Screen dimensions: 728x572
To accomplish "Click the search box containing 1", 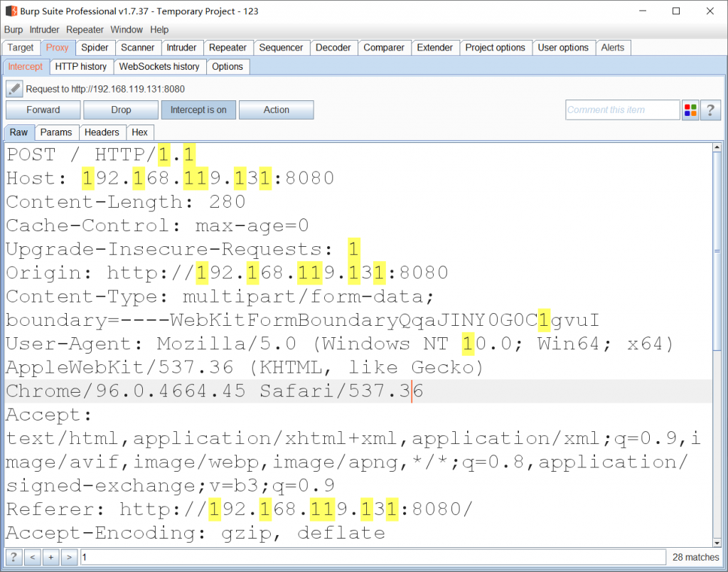I will click(373, 556).
